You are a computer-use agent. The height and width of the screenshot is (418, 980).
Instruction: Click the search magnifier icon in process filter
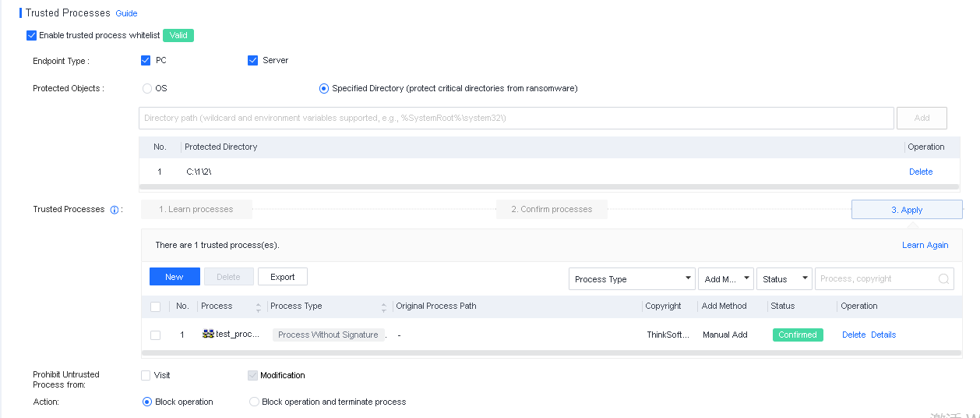click(943, 279)
